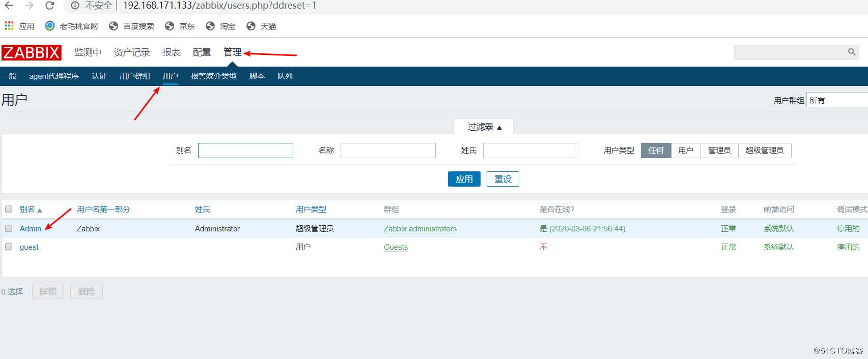Tick the select-all users checkbox

point(9,209)
